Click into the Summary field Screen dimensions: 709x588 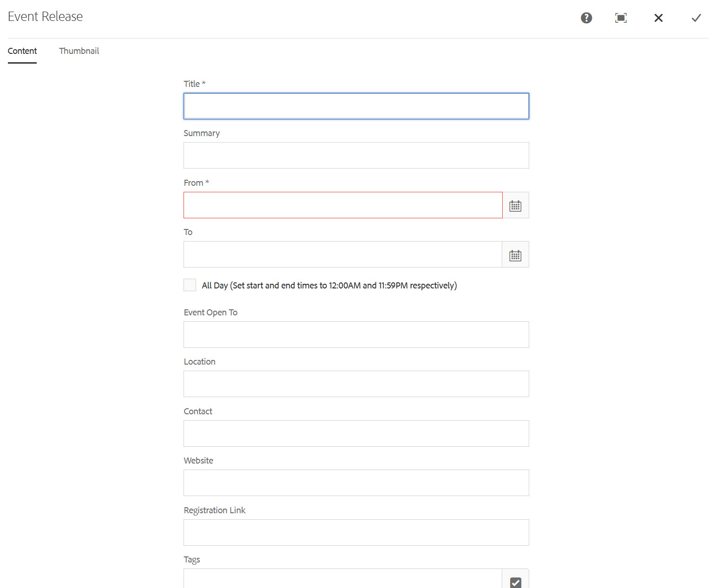[356, 156]
